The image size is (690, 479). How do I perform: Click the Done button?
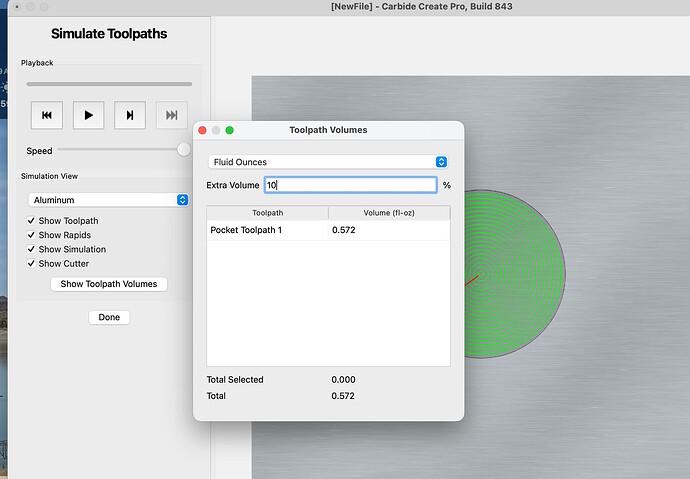coord(109,317)
